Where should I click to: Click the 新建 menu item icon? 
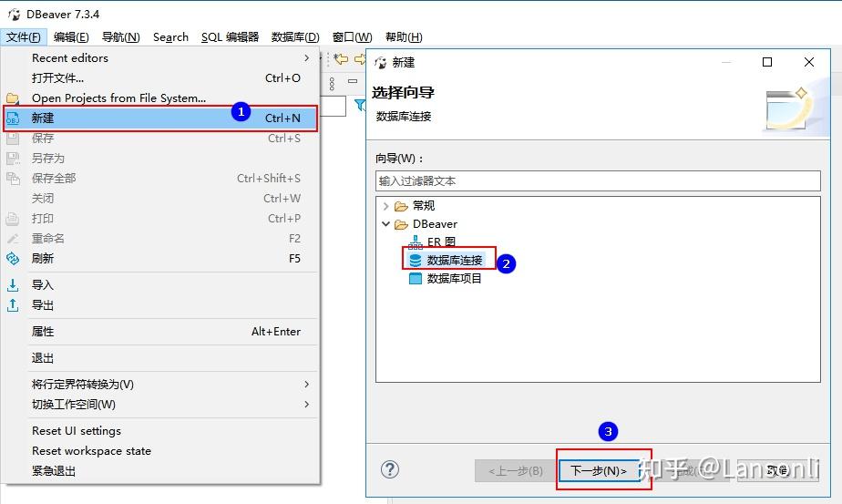pyautogui.click(x=13, y=118)
